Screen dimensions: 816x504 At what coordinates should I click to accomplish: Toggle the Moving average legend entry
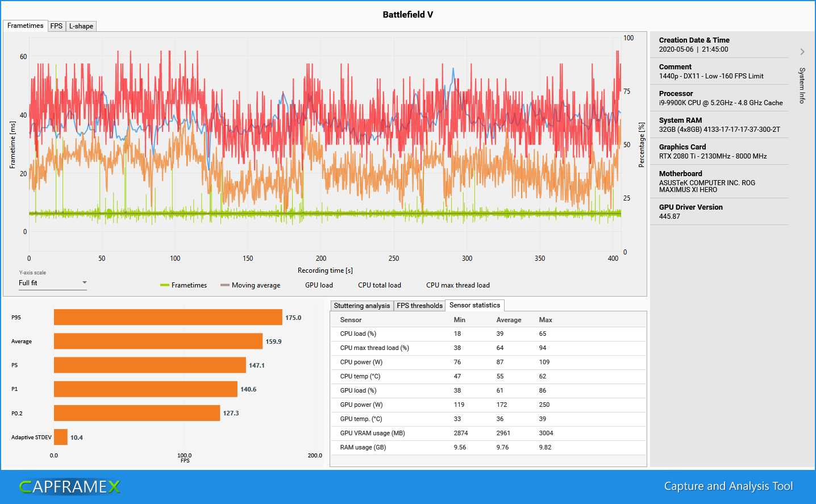click(x=251, y=285)
